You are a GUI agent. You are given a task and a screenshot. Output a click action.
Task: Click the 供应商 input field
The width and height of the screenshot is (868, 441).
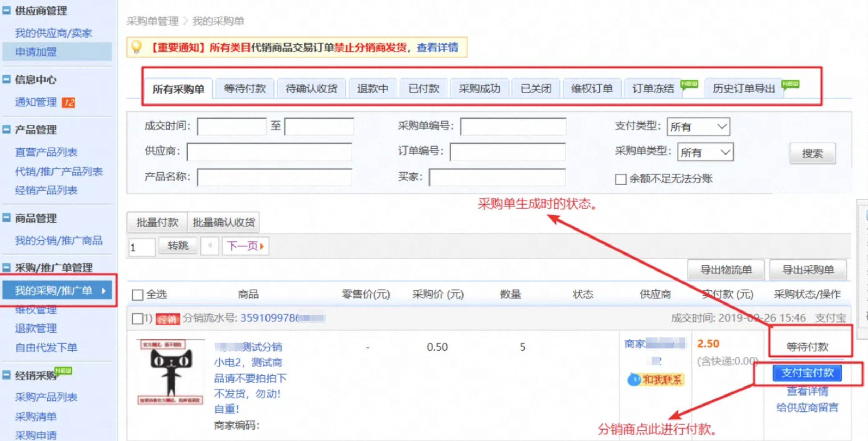click(269, 152)
